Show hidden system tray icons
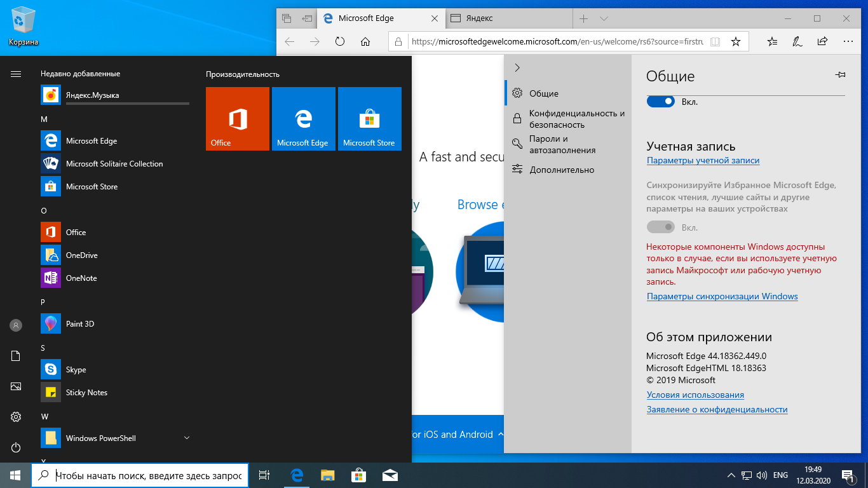The height and width of the screenshot is (488, 868). pos(730,475)
